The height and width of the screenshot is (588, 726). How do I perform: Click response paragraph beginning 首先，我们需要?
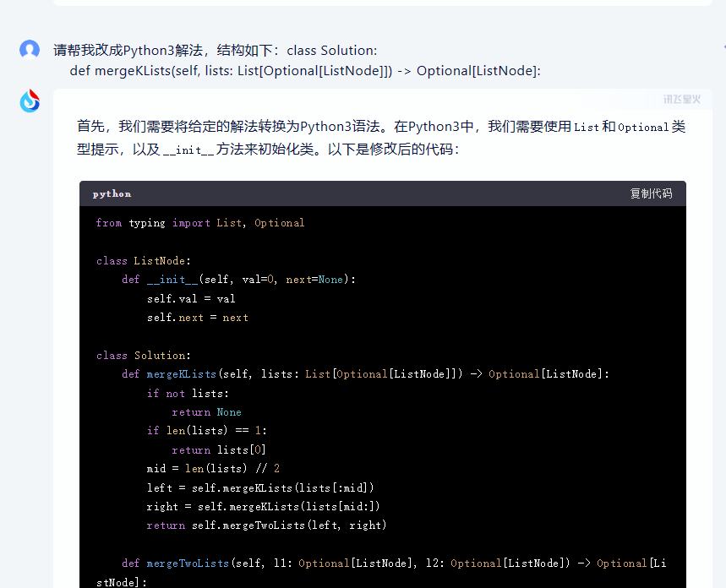tap(381, 138)
